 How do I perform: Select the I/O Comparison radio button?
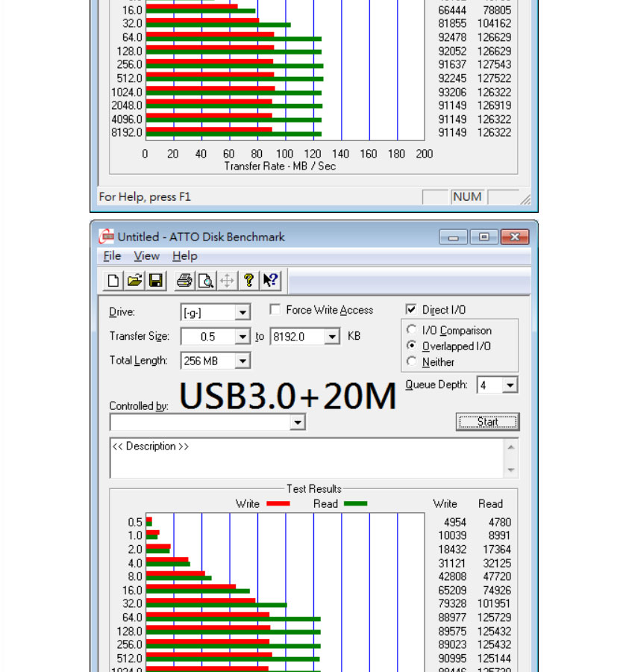click(412, 330)
